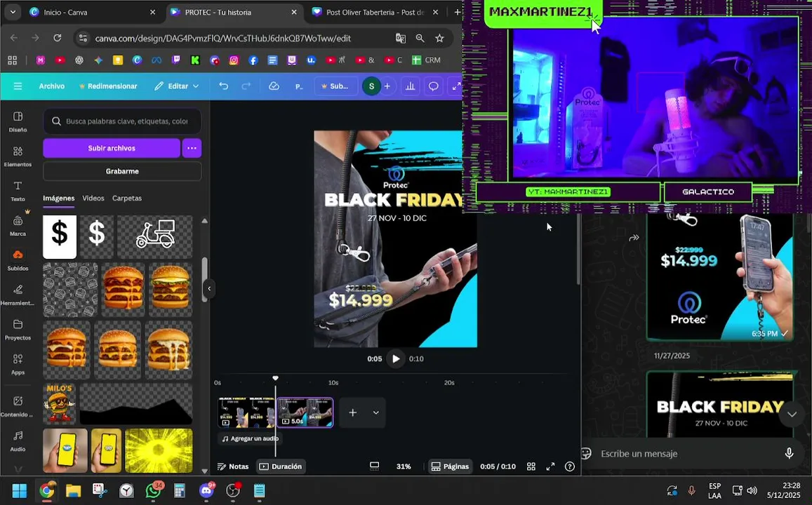The height and width of the screenshot is (505, 812).
Task: Open the Redimensionar menu
Action: click(107, 86)
